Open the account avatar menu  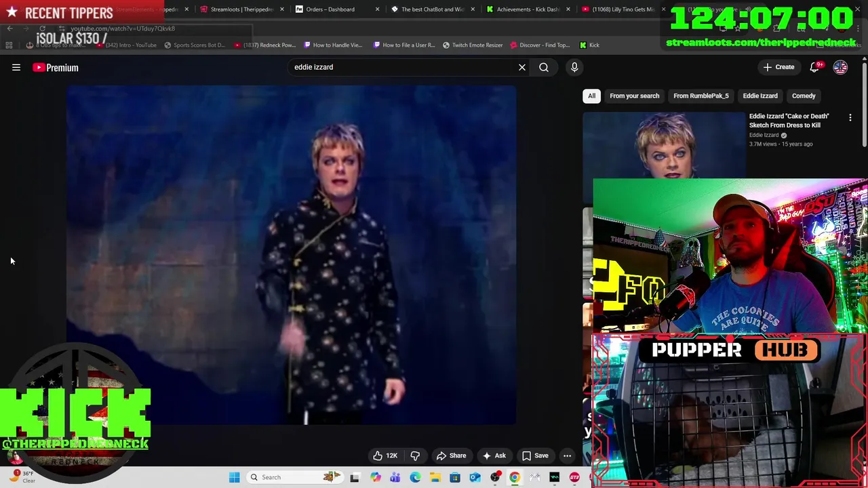[840, 67]
